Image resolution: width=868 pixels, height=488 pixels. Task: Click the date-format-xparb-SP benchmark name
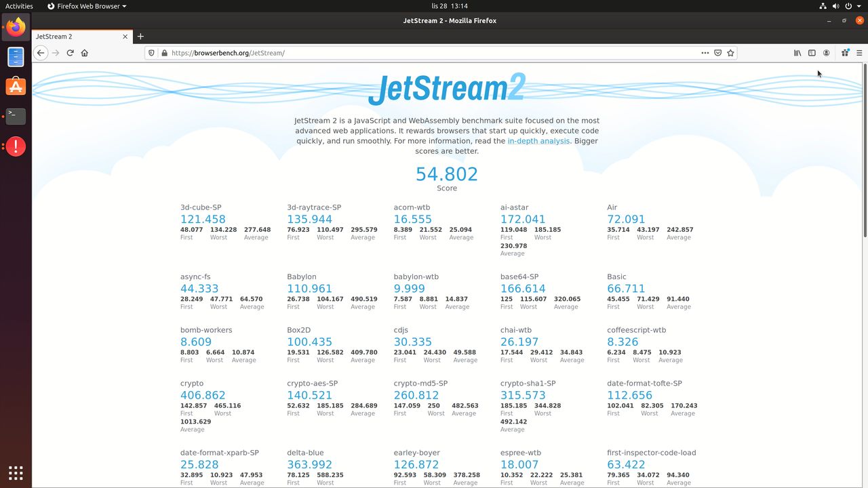[220, 453]
